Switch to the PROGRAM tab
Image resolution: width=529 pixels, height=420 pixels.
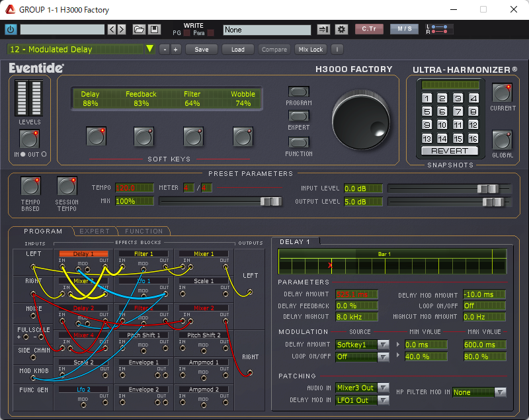pos(43,231)
